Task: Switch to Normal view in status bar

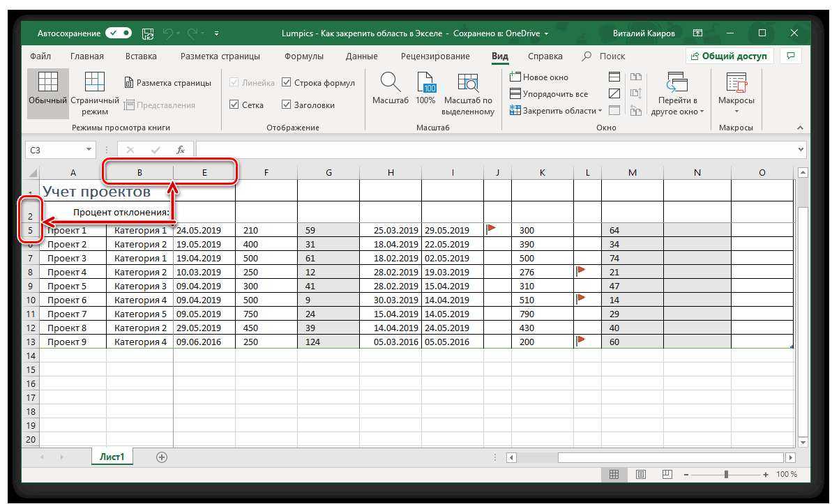Action: 614,474
